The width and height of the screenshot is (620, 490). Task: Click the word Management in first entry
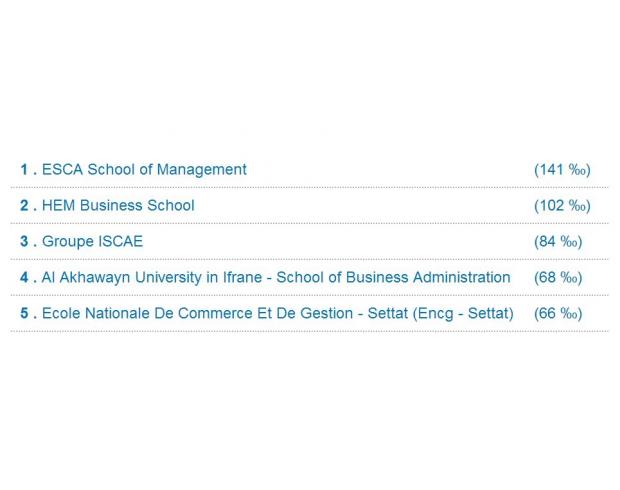point(202,170)
